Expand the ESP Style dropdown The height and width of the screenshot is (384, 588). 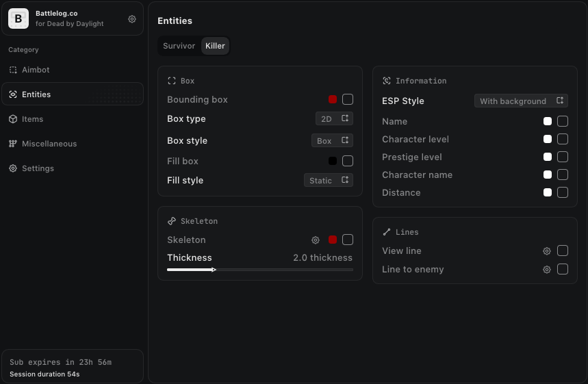point(521,101)
